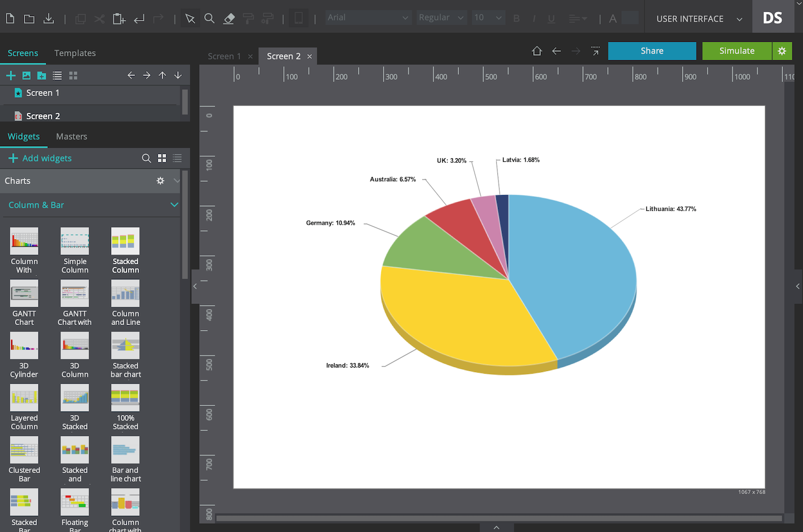Go back with the left arrow above canvas

click(557, 51)
